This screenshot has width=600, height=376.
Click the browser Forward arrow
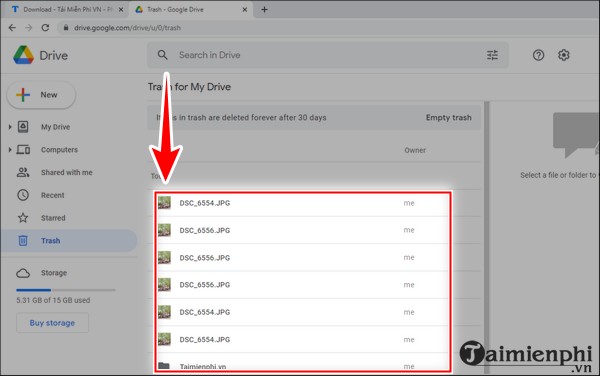(x=29, y=28)
